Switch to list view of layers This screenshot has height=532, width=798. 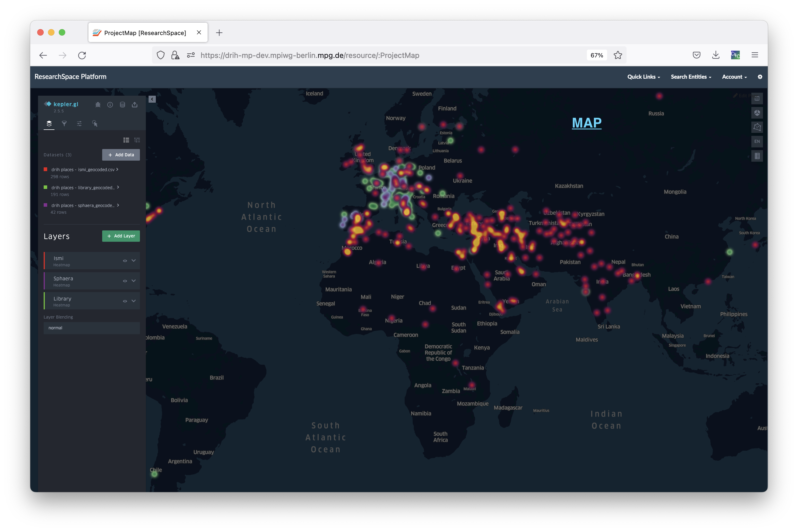(126, 140)
